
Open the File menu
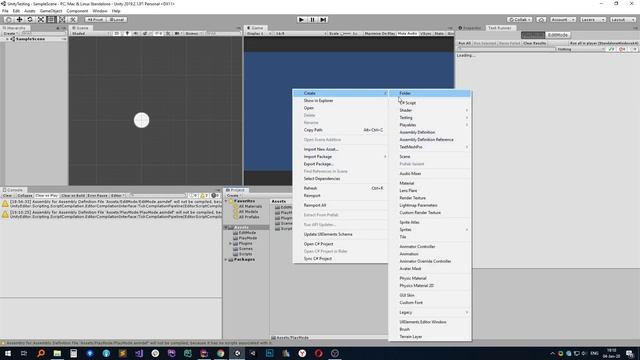[x=5, y=11]
